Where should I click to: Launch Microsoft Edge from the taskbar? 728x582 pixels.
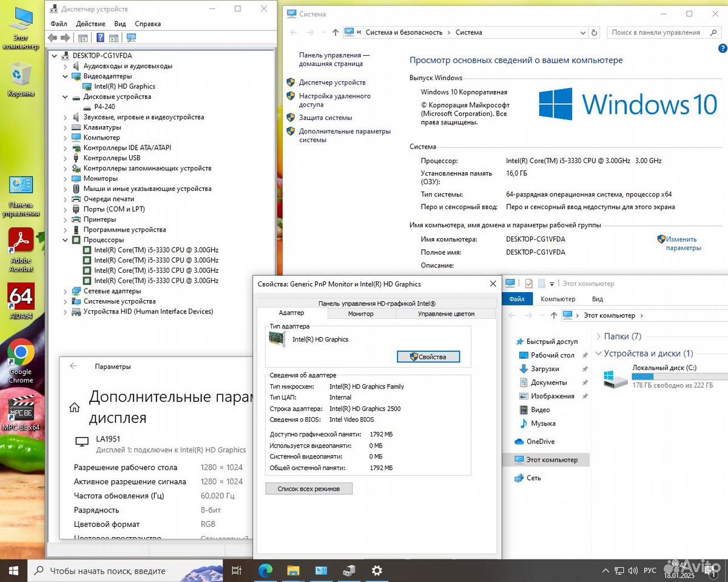click(265, 570)
